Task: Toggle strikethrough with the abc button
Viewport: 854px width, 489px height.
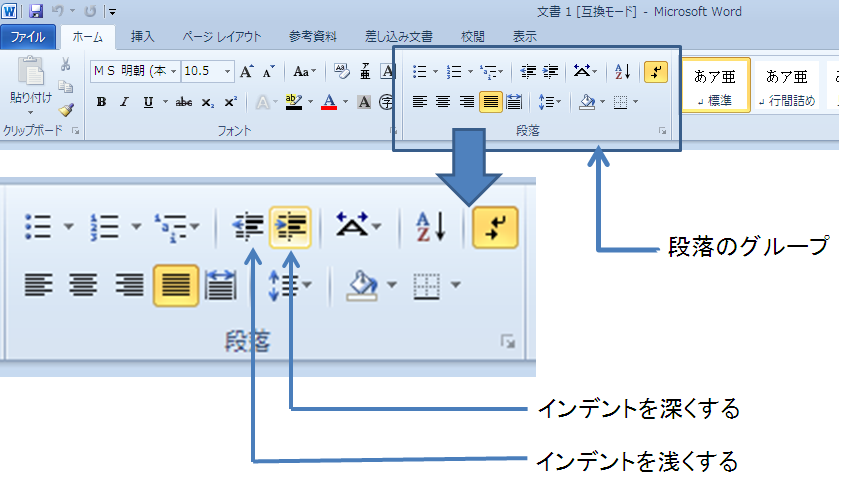Action: [184, 102]
